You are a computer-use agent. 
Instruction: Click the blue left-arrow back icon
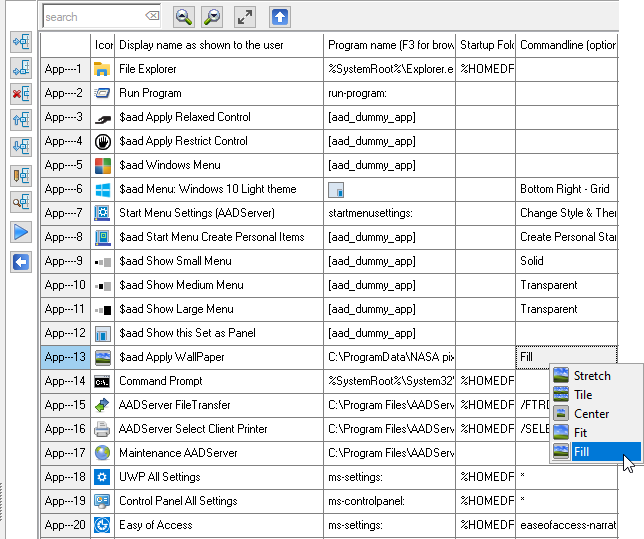(20, 262)
